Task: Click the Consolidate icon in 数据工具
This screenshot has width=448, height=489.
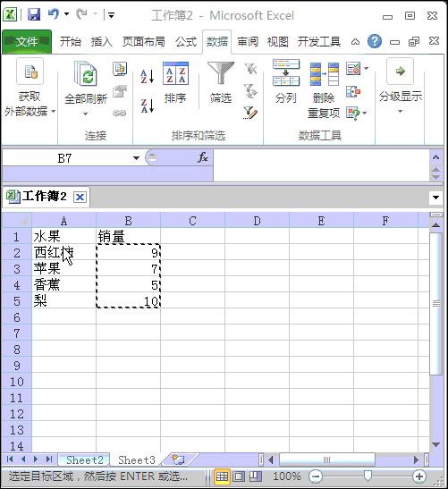Action: point(353,91)
